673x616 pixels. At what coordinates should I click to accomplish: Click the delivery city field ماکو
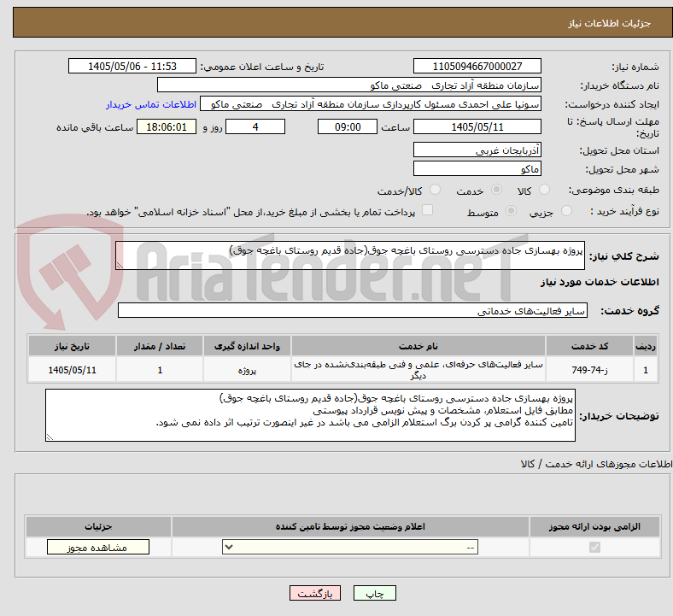point(477,168)
